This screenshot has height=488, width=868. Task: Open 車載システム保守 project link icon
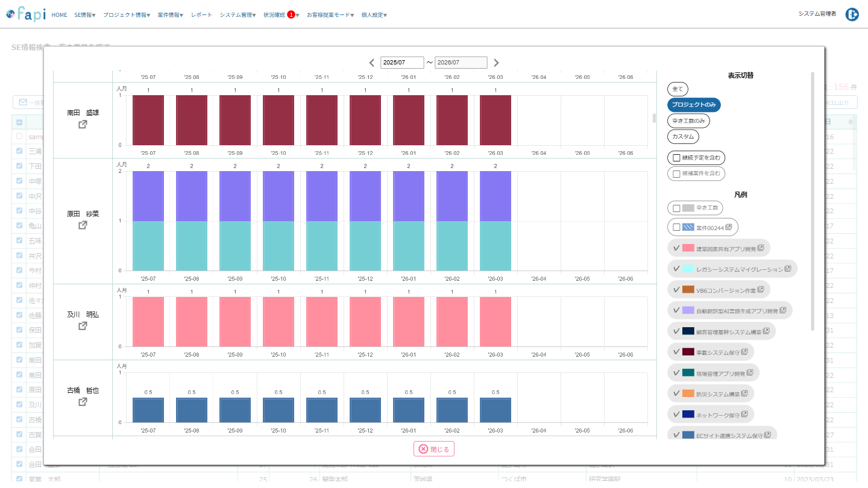744,352
